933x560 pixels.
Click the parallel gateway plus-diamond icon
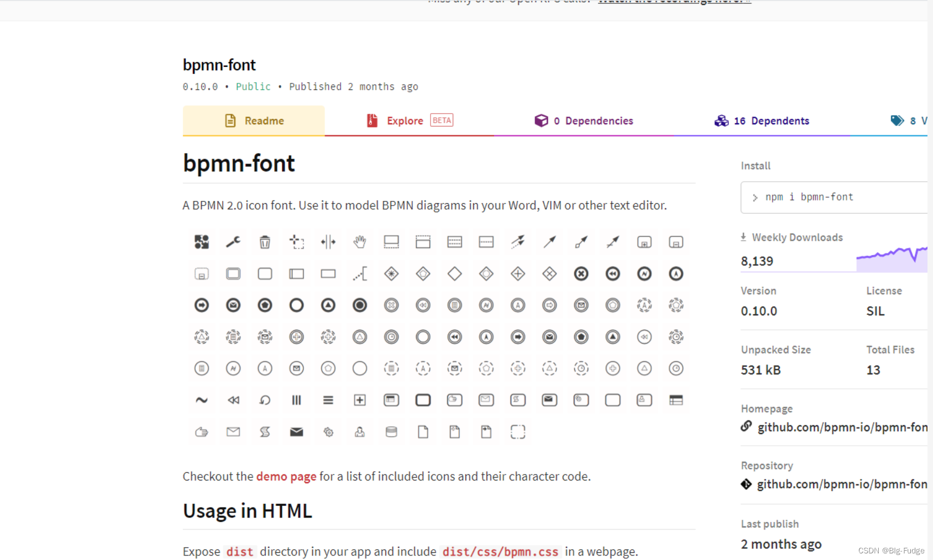click(518, 273)
